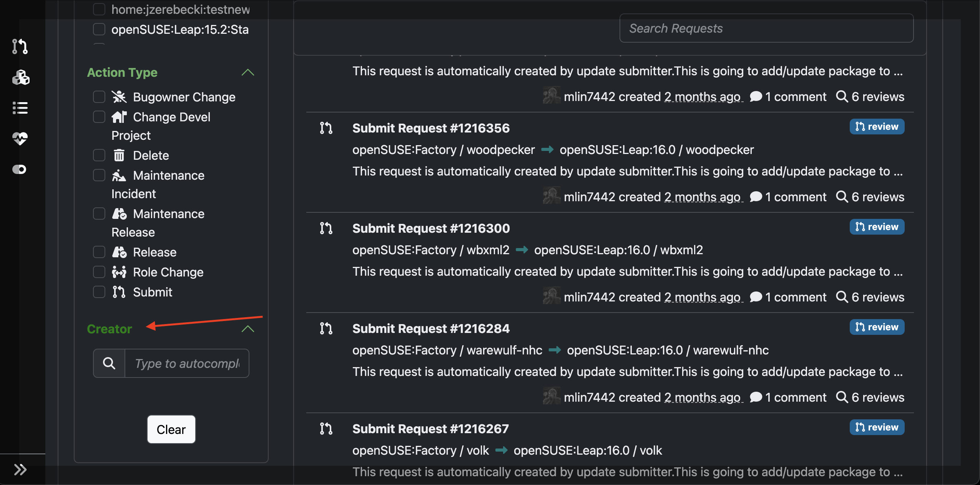Click the Creator autocomplete input field

(x=187, y=363)
